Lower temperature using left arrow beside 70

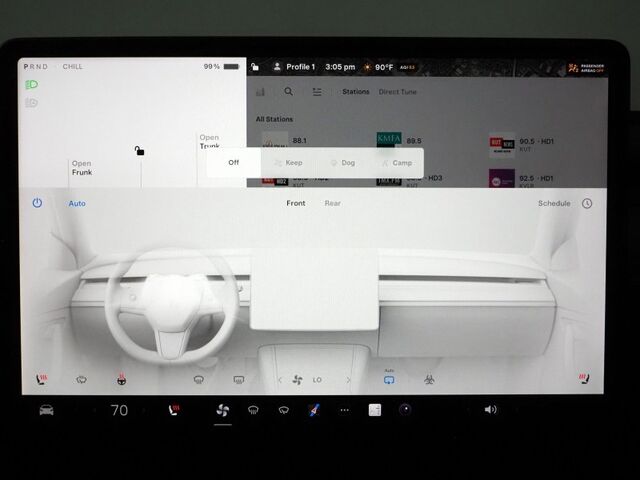(x=95, y=410)
